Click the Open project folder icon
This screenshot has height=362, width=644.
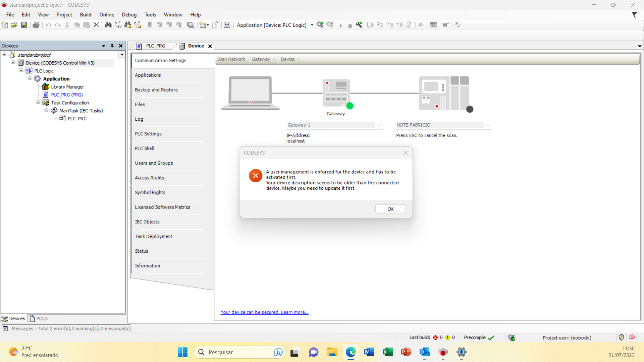[14, 25]
